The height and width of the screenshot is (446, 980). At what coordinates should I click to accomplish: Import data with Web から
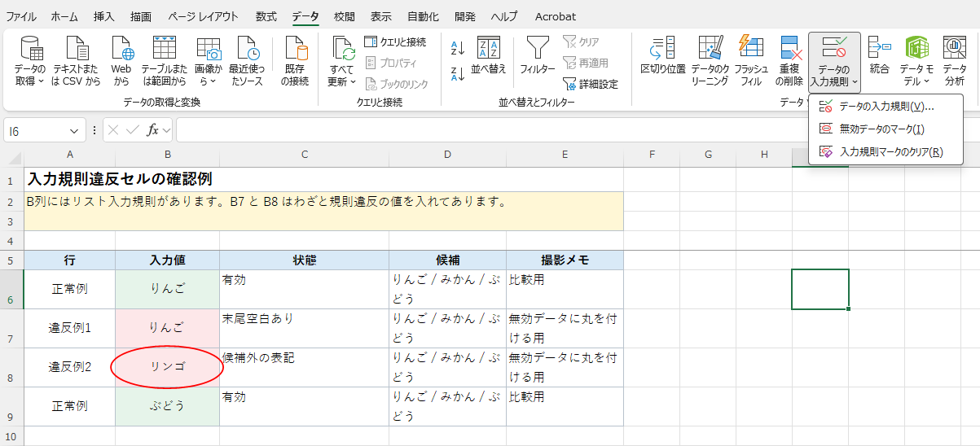tap(121, 62)
